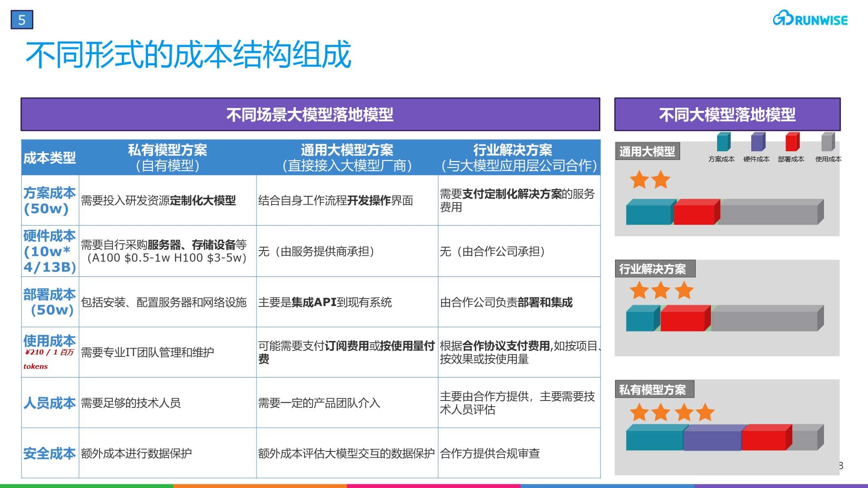Click the gray bar segment in 通用大模型 chart
The width and height of the screenshot is (868, 488).
tap(770, 212)
